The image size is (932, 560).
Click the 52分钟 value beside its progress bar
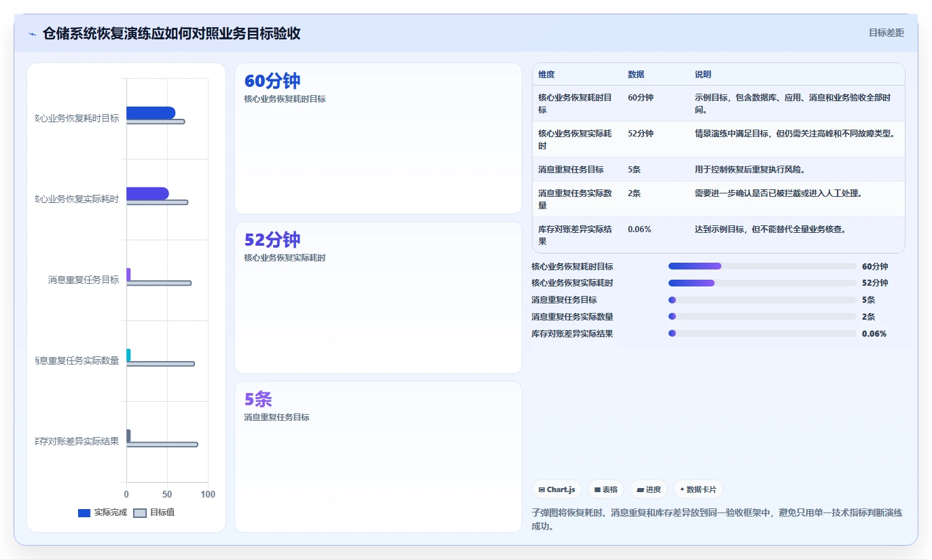tap(875, 283)
